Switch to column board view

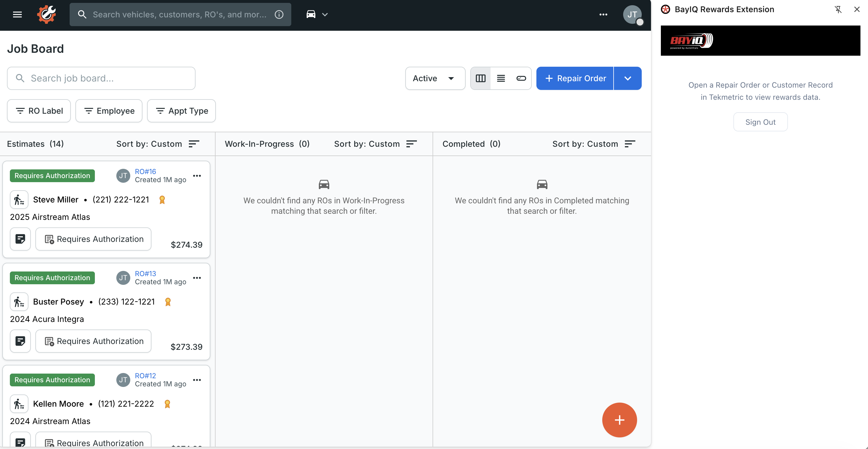(480, 78)
